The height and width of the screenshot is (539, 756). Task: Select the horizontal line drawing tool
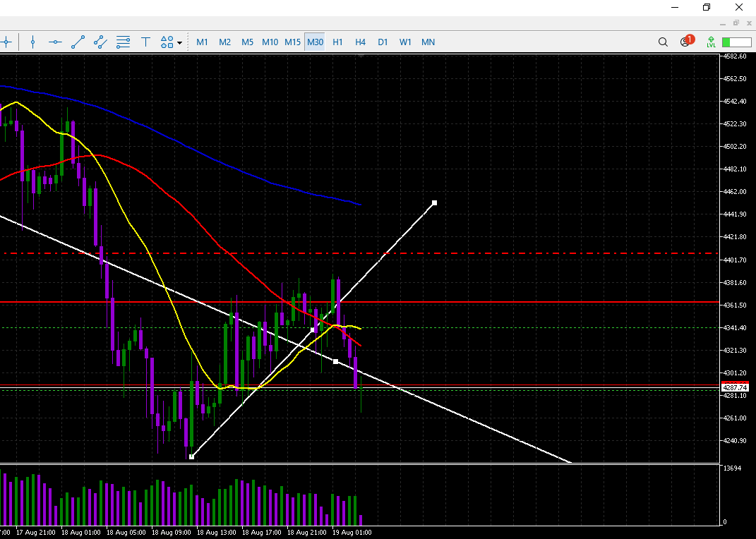(55, 42)
